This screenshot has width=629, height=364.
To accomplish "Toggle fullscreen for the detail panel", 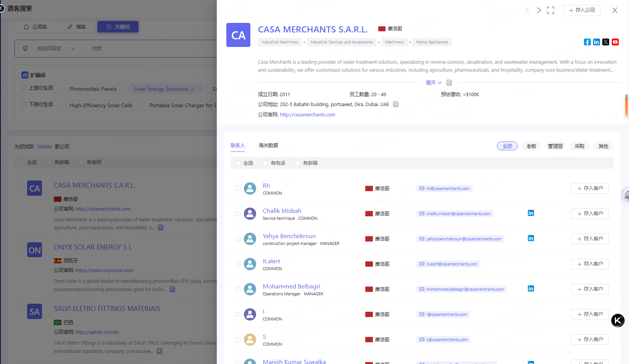I will 550,10.
